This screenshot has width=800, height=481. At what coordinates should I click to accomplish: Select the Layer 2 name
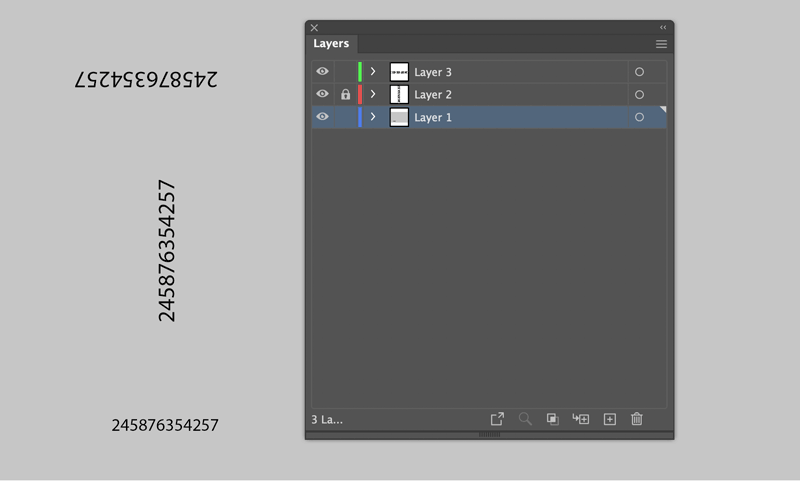[x=433, y=95]
